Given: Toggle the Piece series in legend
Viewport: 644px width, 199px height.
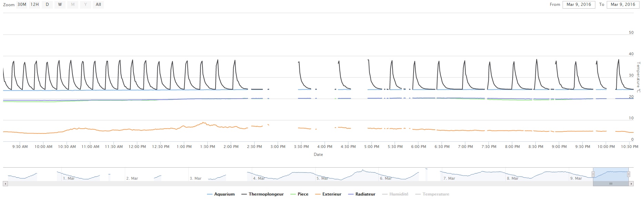Looking at the screenshot, I should pyautogui.click(x=299, y=194).
